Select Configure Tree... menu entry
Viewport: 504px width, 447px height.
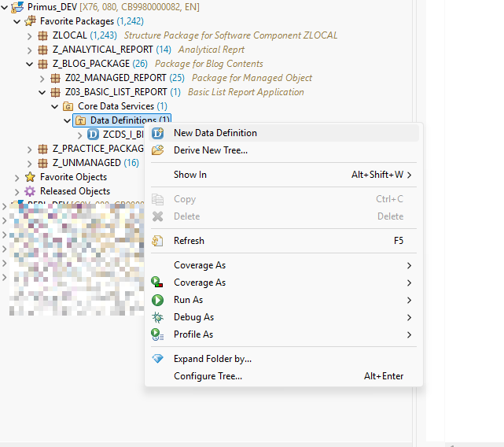[284, 376]
